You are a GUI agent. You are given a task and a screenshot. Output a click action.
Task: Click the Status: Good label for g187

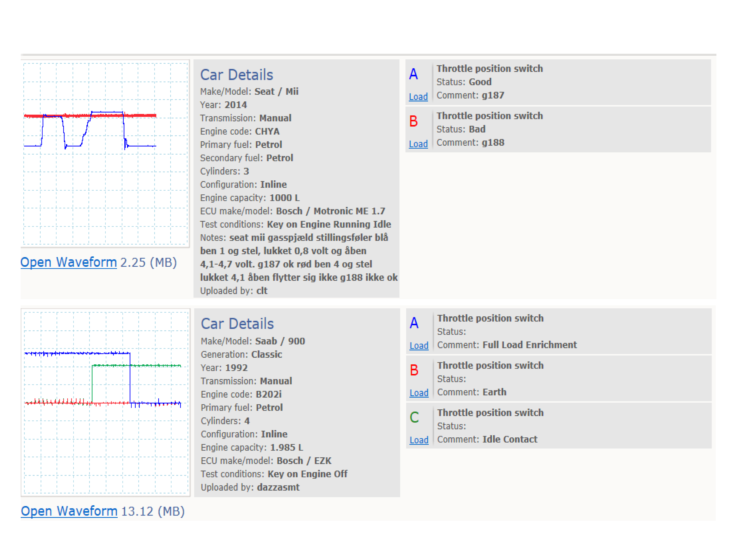464,82
